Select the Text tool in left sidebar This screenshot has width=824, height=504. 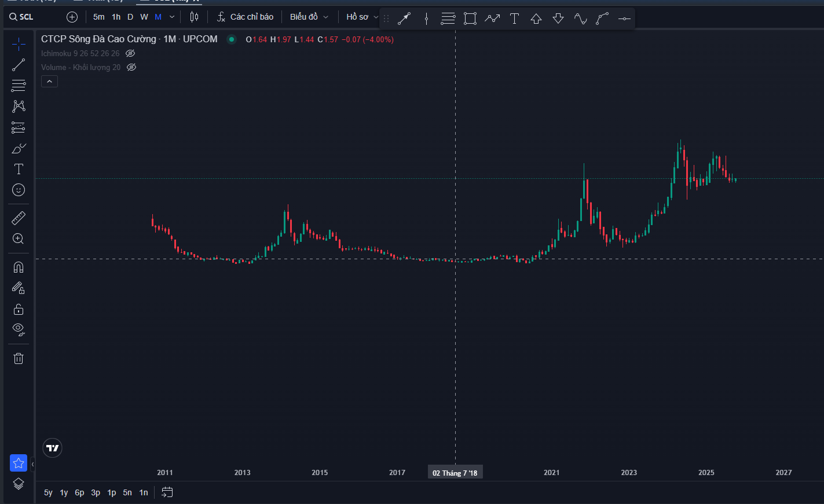pyautogui.click(x=19, y=169)
